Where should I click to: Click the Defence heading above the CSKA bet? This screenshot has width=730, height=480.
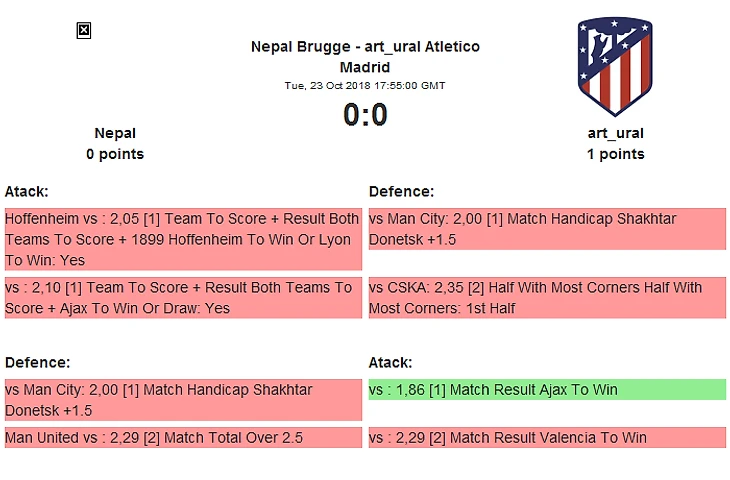(401, 191)
